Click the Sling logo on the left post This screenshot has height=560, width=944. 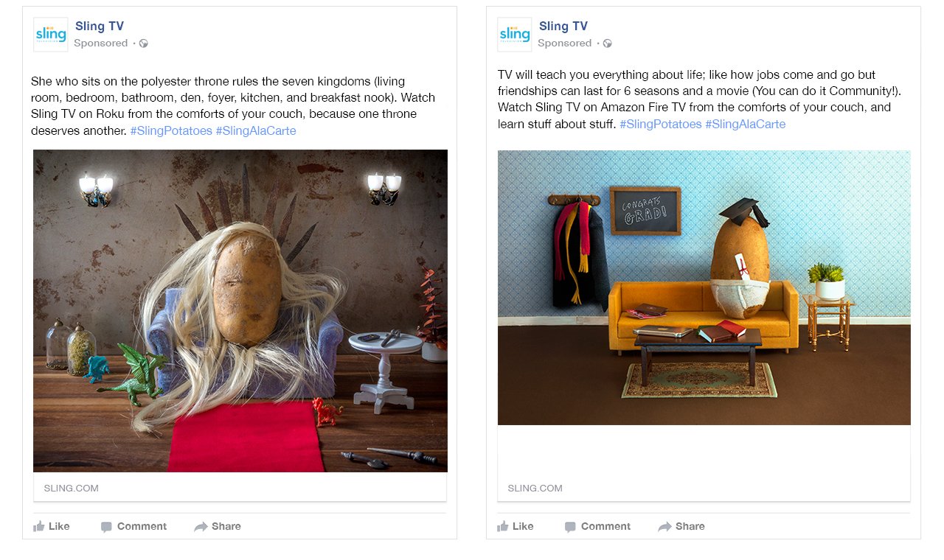(51, 35)
